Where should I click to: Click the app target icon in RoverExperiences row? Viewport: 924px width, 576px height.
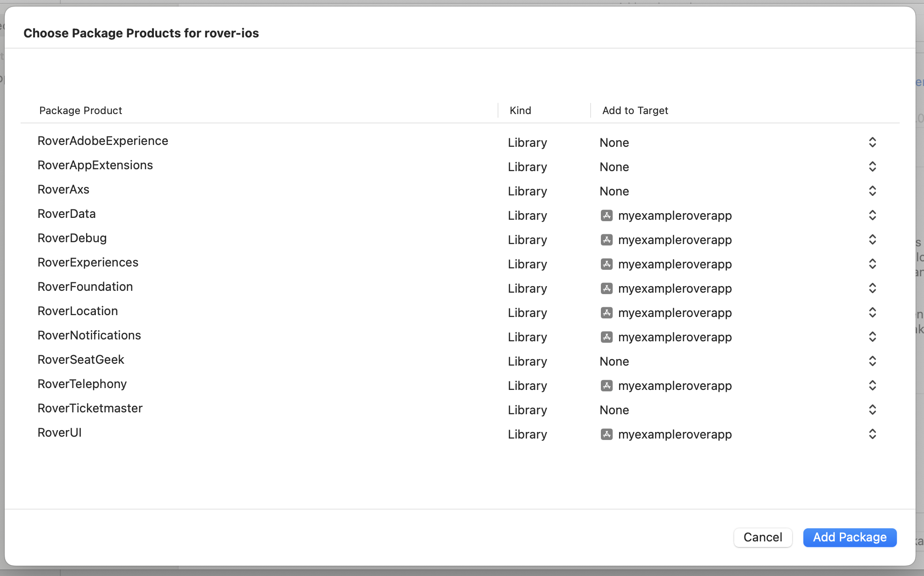click(x=606, y=264)
